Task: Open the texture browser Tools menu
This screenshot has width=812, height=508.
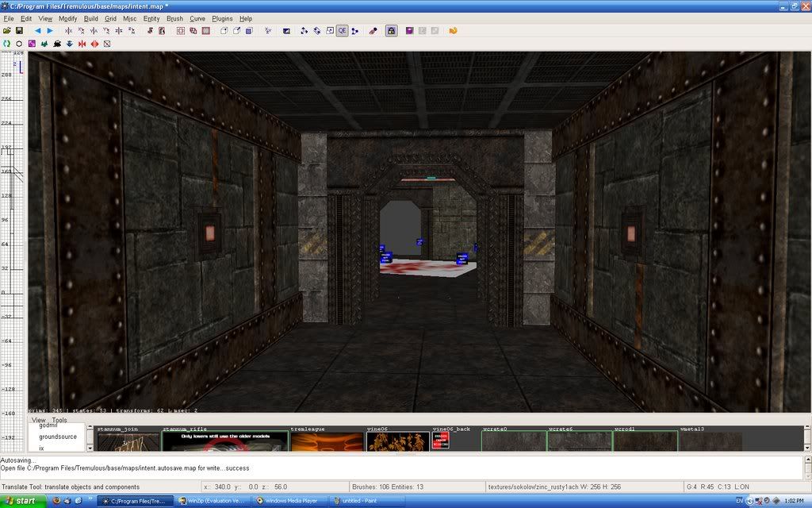Action: coord(59,420)
